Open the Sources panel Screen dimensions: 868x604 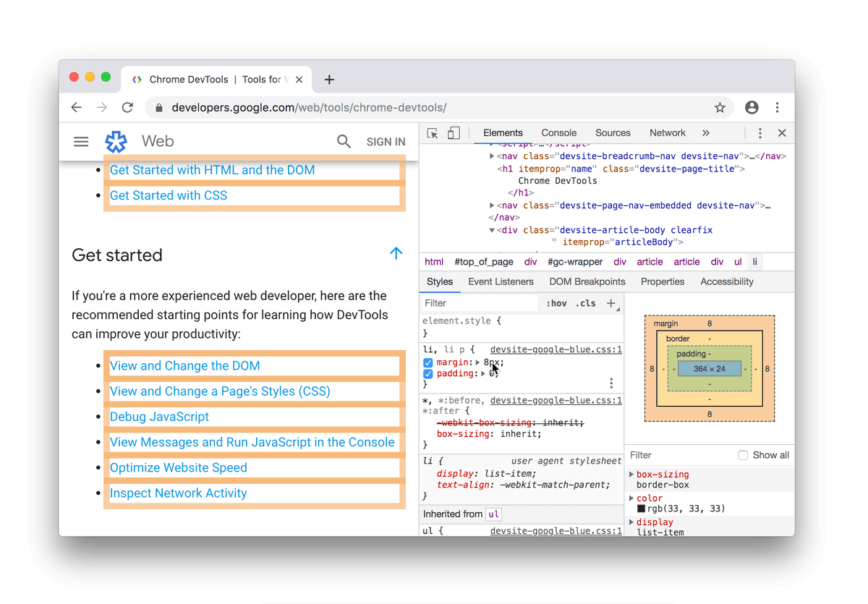613,133
